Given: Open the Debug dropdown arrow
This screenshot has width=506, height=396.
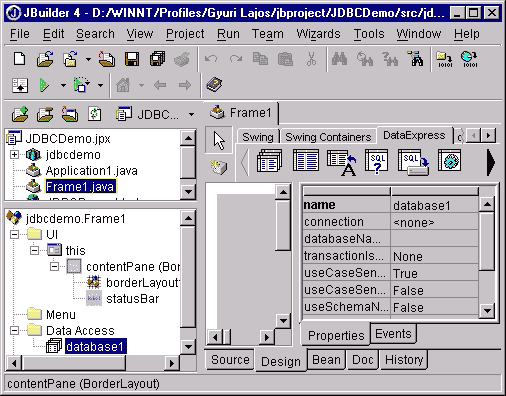Looking at the screenshot, I should pyautogui.click(x=100, y=85).
